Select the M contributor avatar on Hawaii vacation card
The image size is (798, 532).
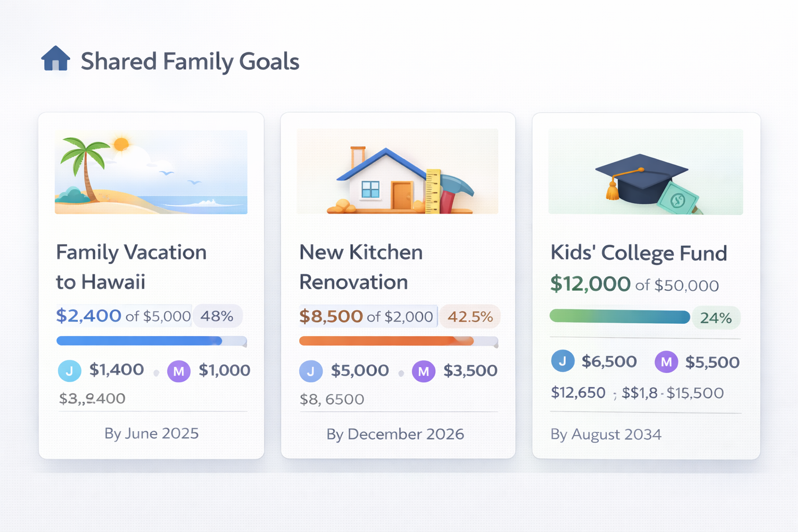[179, 370]
